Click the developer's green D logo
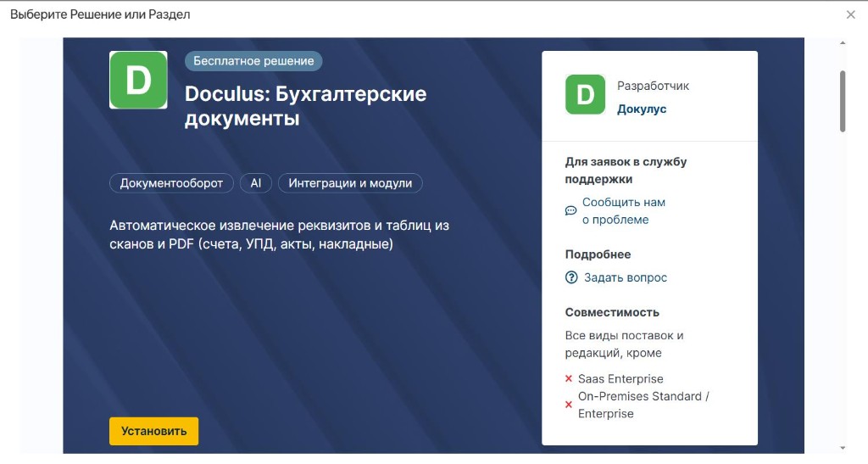Image resolution: width=868 pixels, height=464 pixels. click(585, 95)
